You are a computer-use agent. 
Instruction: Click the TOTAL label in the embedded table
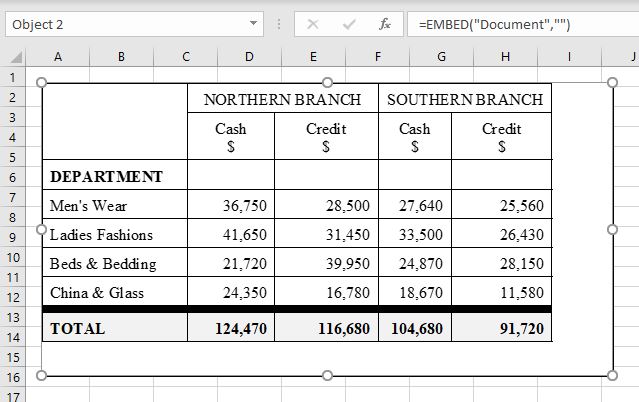pyautogui.click(x=78, y=328)
